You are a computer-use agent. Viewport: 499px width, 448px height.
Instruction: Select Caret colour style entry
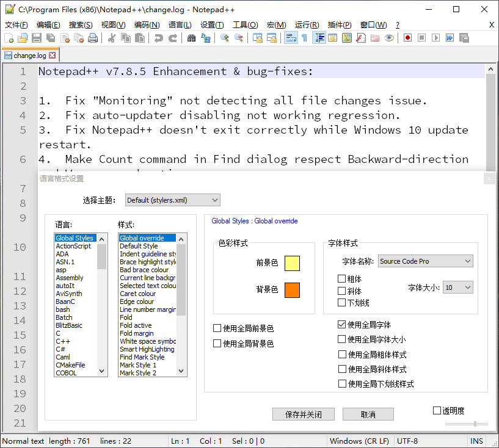point(147,294)
